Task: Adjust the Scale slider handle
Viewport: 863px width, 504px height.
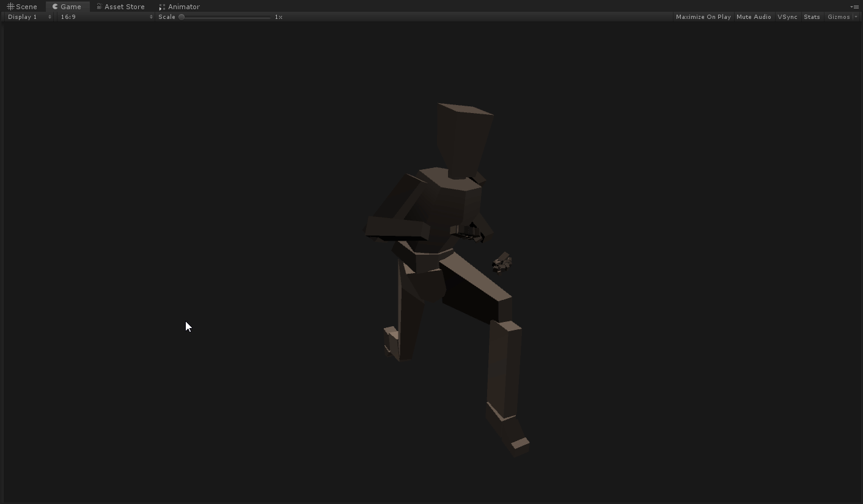Action: (182, 17)
